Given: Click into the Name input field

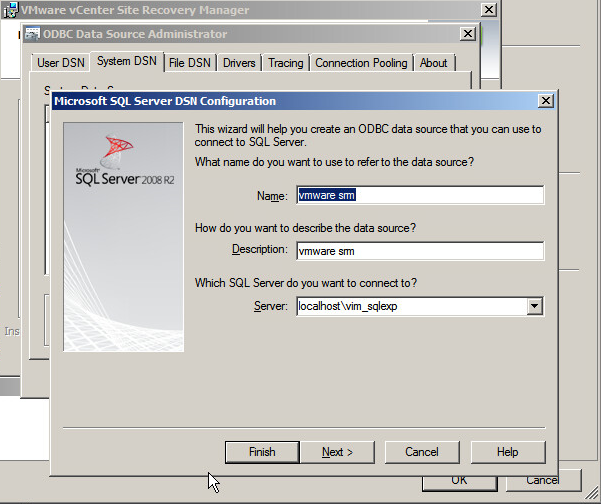Looking at the screenshot, I should [x=420, y=195].
